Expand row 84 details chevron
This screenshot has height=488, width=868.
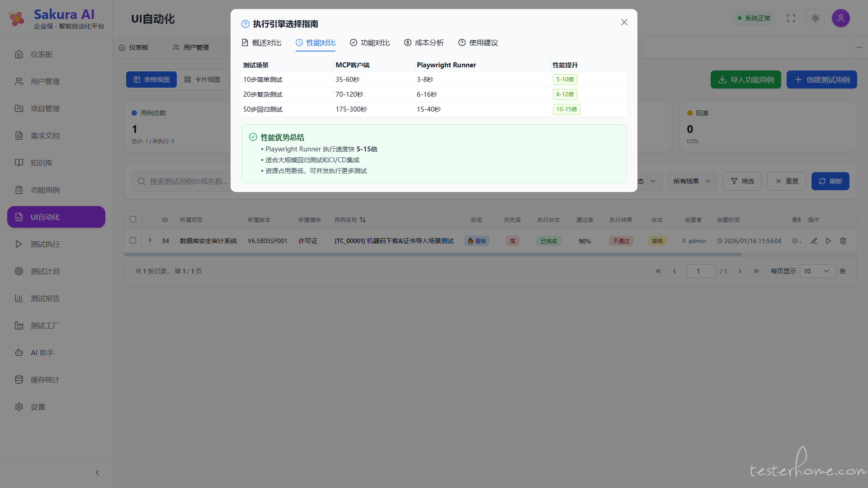click(150, 240)
